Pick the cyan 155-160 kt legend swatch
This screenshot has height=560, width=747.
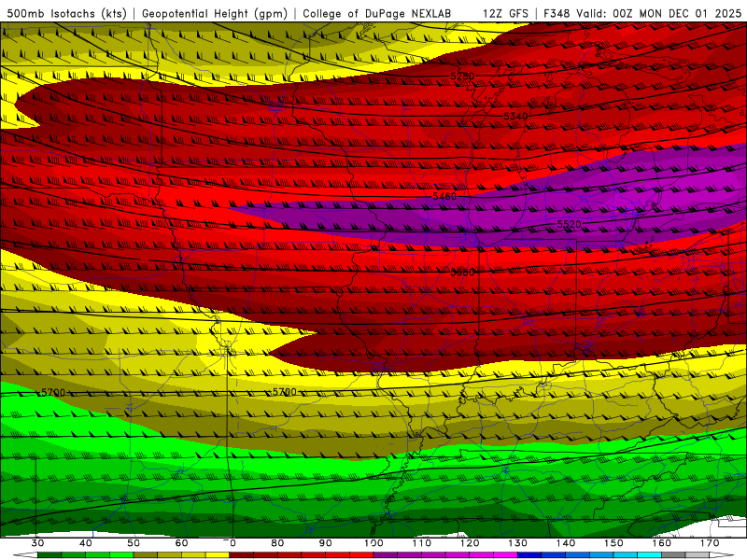[649, 555]
